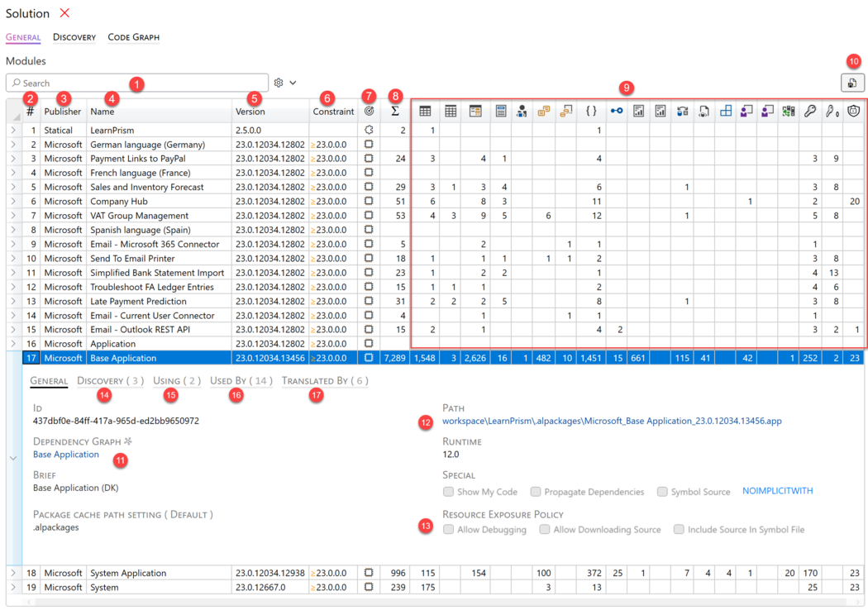This screenshot has width=868, height=610.
Task: Toggle the Symbol Source checkbox
Action: (x=662, y=492)
